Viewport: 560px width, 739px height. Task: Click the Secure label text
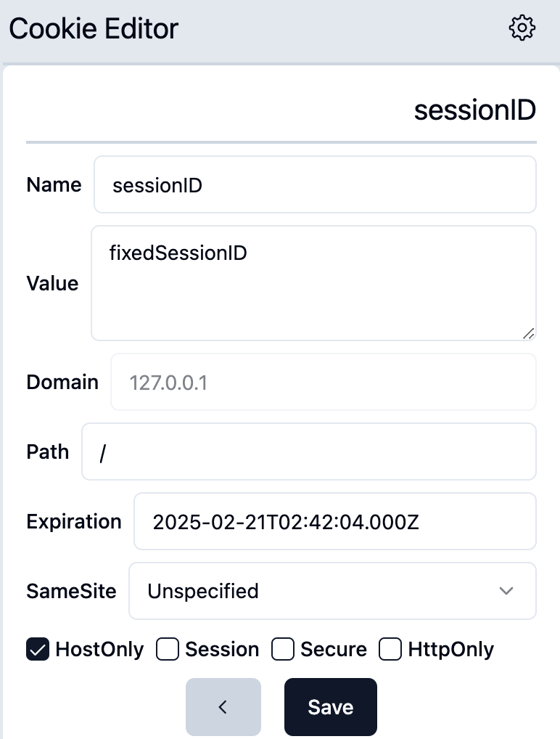(334, 649)
